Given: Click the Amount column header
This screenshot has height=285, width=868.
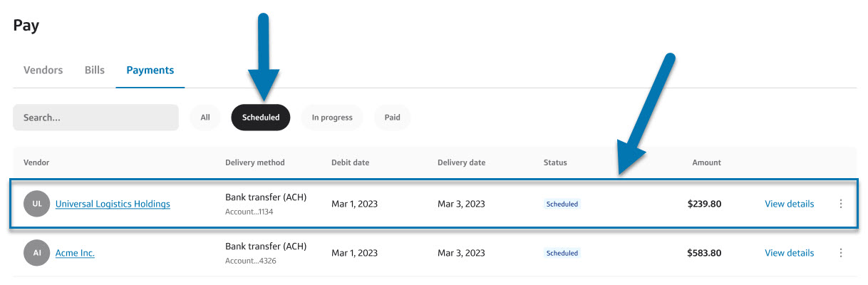Looking at the screenshot, I should click(x=706, y=162).
